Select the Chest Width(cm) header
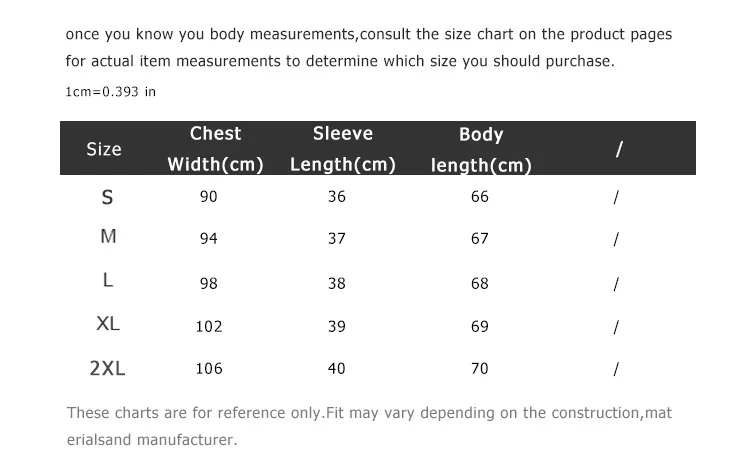This screenshot has width=750, height=472. (215, 149)
